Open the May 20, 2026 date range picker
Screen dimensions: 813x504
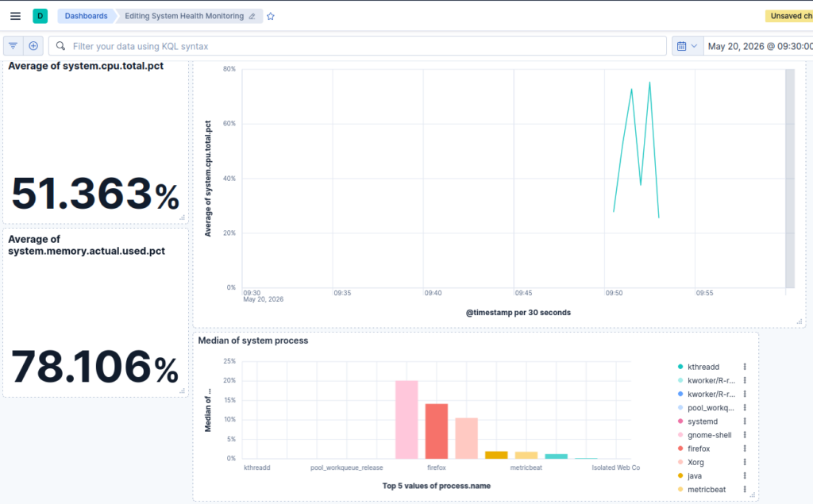point(760,46)
